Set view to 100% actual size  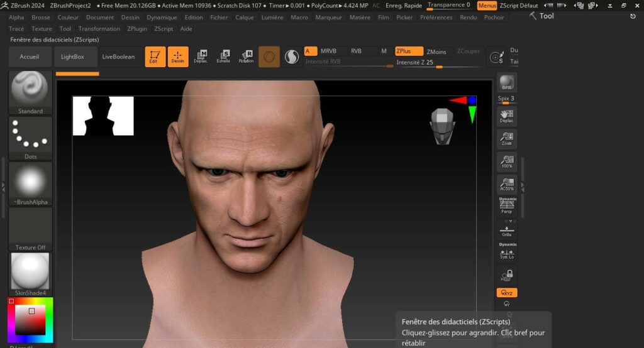click(x=506, y=162)
